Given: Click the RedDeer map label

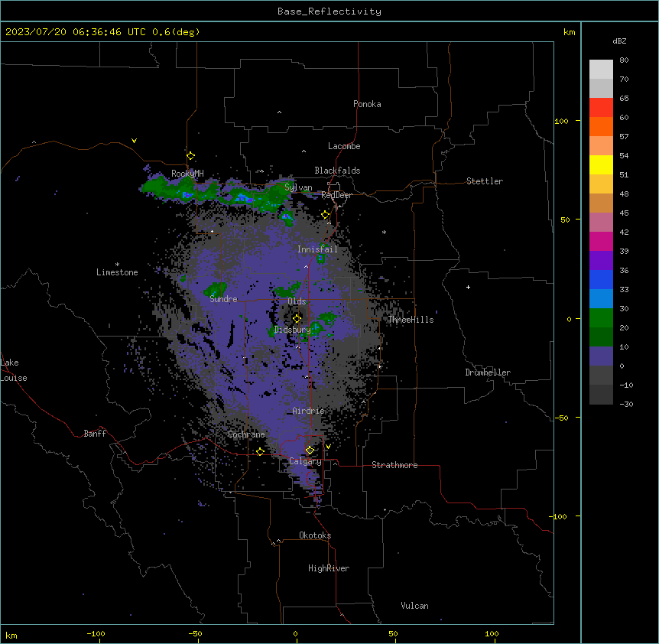Looking at the screenshot, I should click(x=336, y=195).
